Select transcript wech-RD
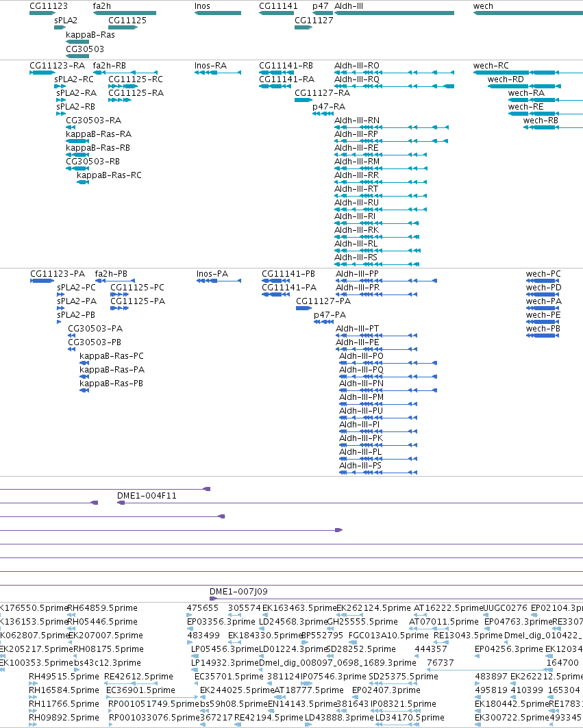Image resolution: width=583 pixels, height=728 pixels. coord(506,79)
